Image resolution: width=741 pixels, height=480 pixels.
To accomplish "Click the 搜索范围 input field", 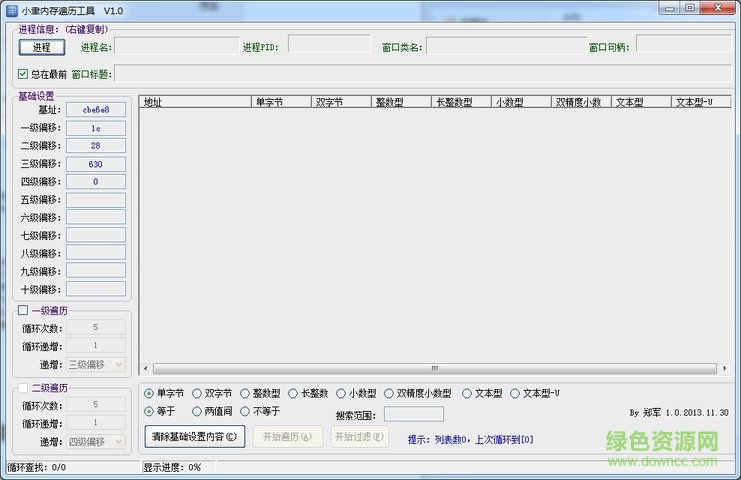I will coord(414,414).
